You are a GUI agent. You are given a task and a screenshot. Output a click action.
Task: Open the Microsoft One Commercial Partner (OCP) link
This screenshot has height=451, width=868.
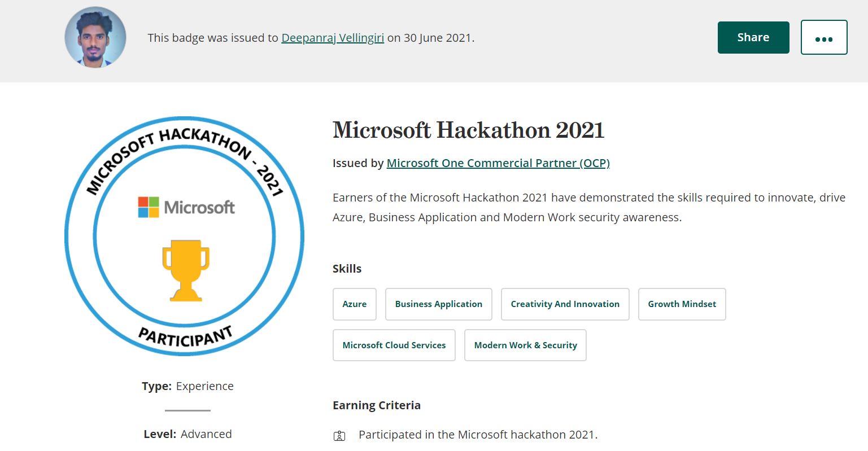click(498, 163)
